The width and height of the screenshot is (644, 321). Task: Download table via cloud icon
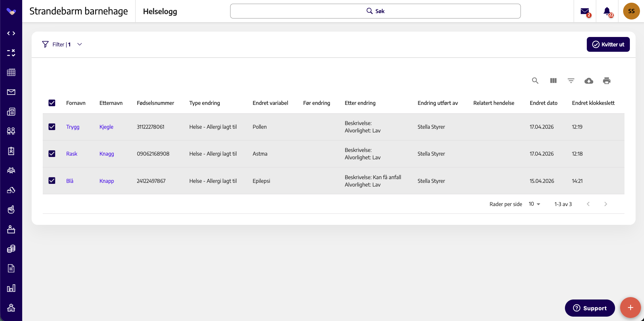[x=589, y=81]
